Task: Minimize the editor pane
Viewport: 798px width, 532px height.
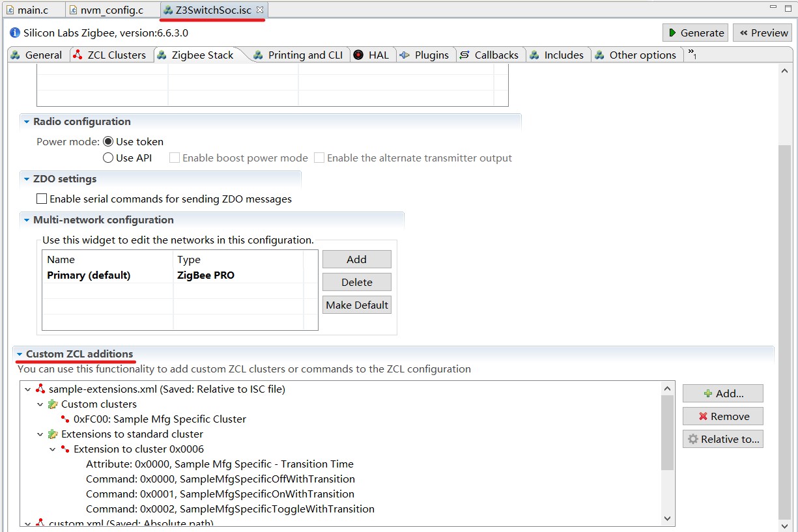Action: [x=773, y=7]
